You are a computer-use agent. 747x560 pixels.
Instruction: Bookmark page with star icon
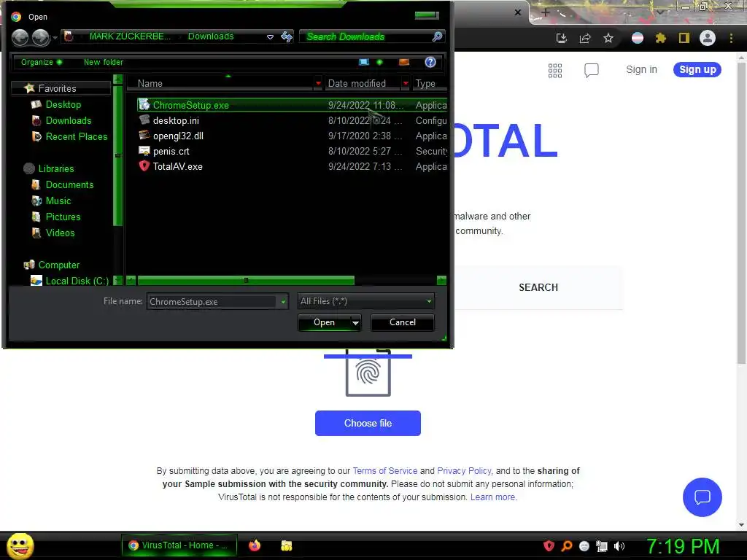pyautogui.click(x=608, y=38)
